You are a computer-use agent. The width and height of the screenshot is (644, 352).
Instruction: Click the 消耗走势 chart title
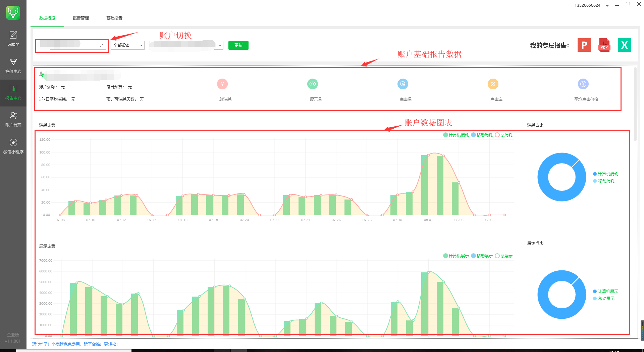tap(47, 125)
